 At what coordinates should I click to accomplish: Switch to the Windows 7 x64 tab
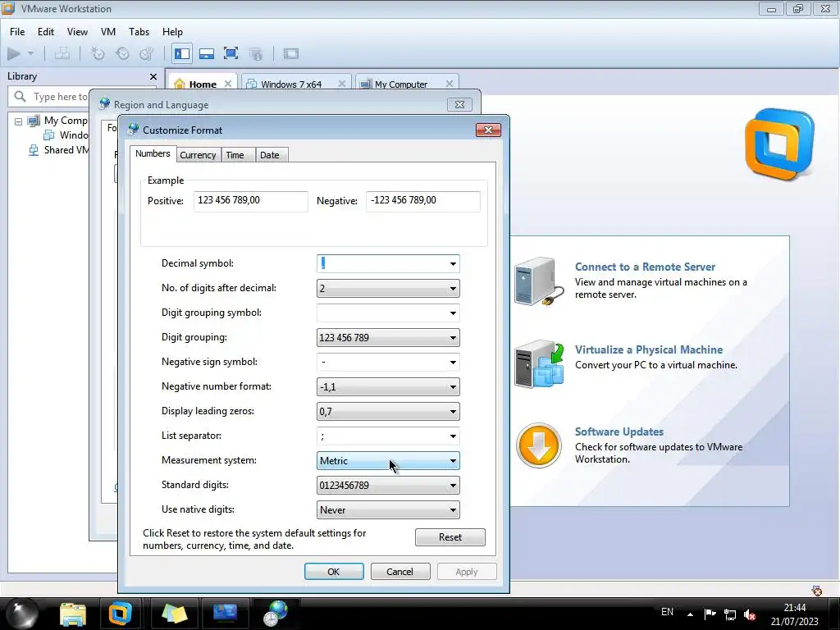click(x=291, y=84)
